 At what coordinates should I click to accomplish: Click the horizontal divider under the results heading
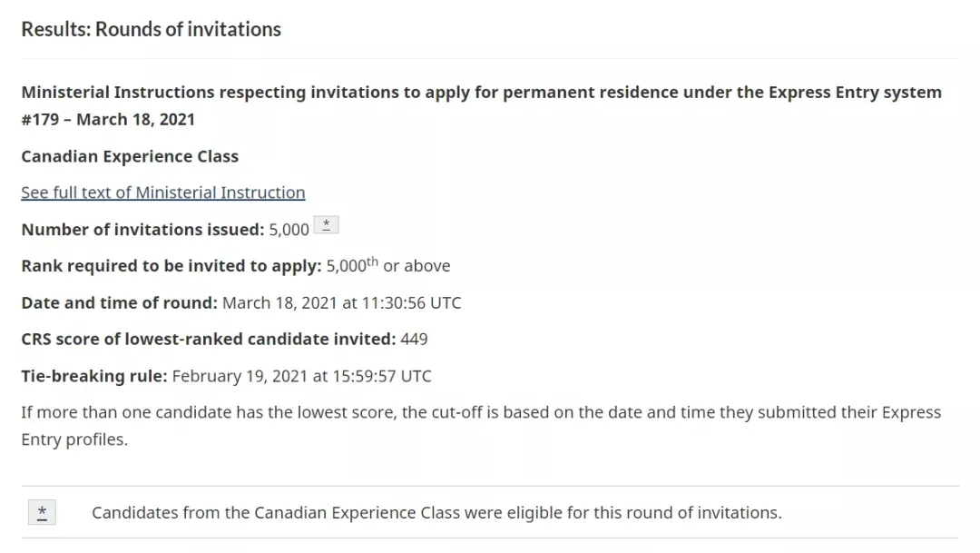click(490, 58)
